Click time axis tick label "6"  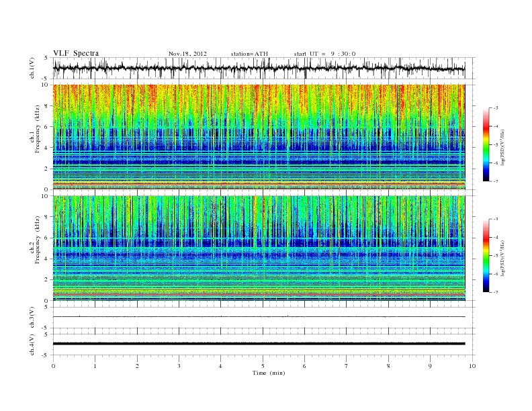(x=304, y=366)
